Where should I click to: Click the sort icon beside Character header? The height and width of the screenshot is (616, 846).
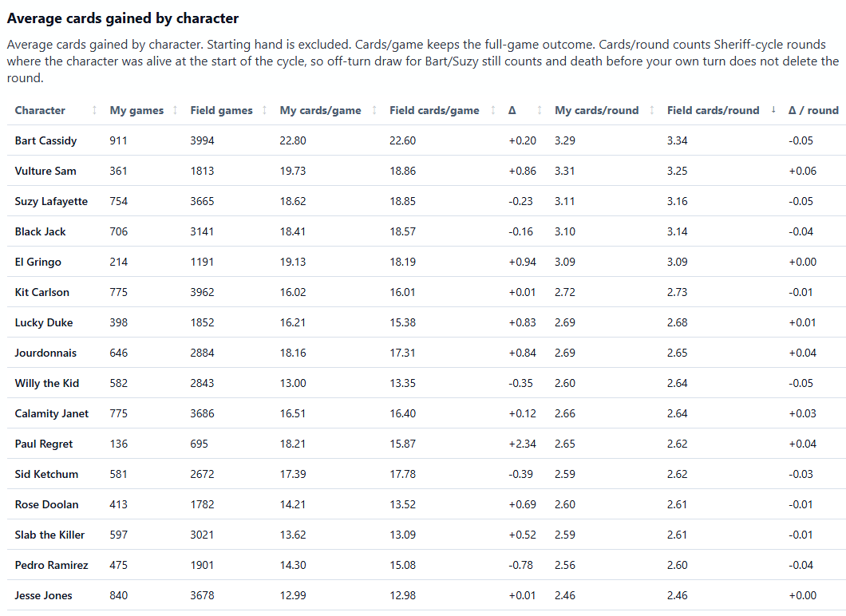tap(94, 111)
